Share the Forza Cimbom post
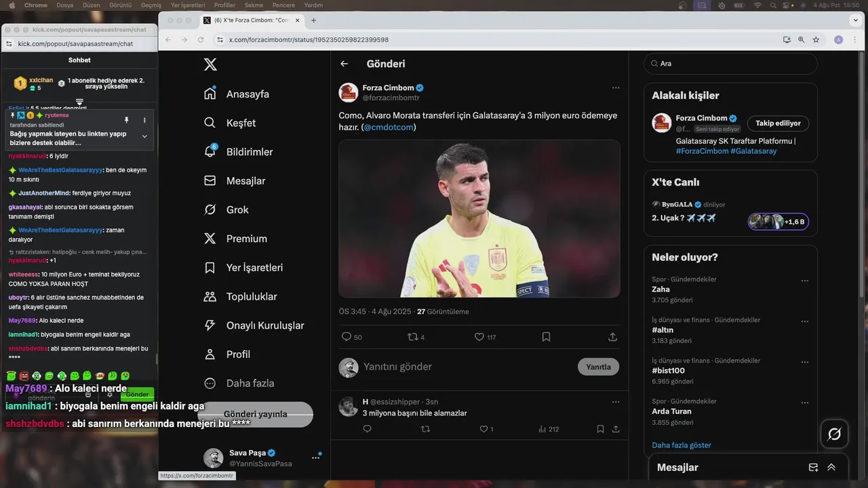This screenshot has height=488, width=868. 613,337
